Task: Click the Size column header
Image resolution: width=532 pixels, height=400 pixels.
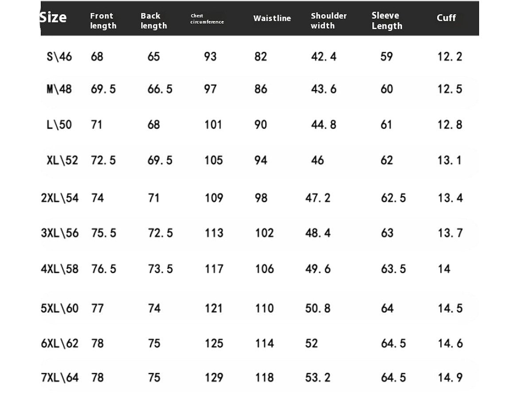Action: [x=53, y=18]
